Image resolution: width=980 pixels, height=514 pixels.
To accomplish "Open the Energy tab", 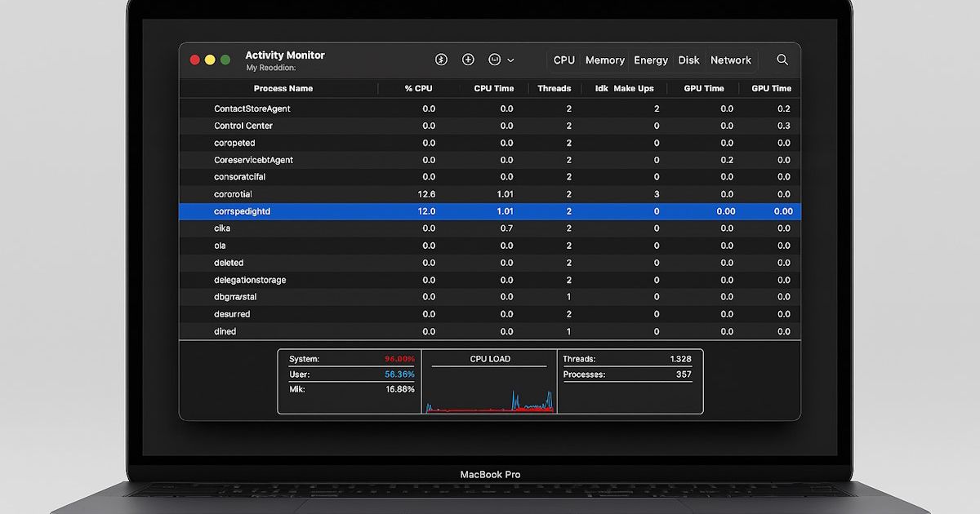I will 651,60.
